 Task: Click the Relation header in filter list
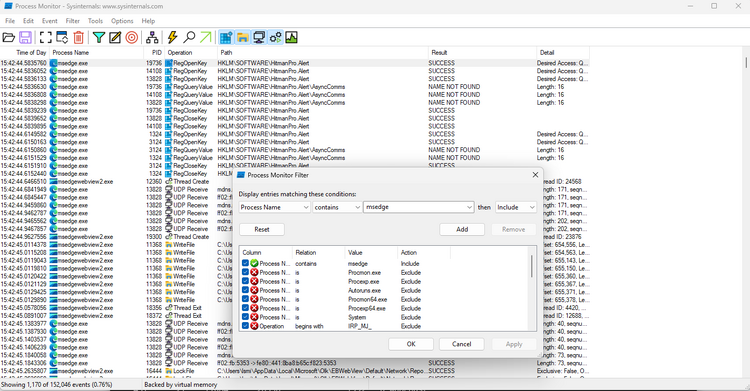tap(318, 252)
